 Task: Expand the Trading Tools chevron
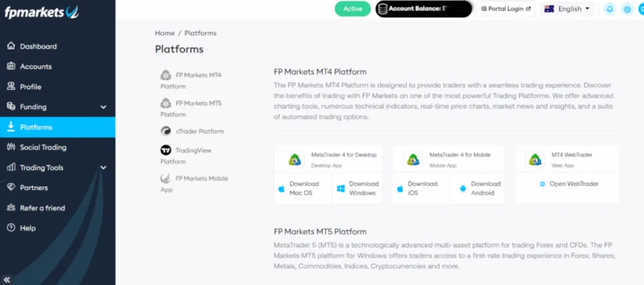tap(103, 167)
